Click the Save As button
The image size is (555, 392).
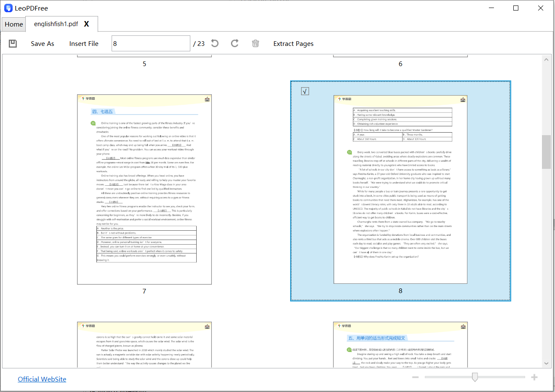[x=43, y=44]
